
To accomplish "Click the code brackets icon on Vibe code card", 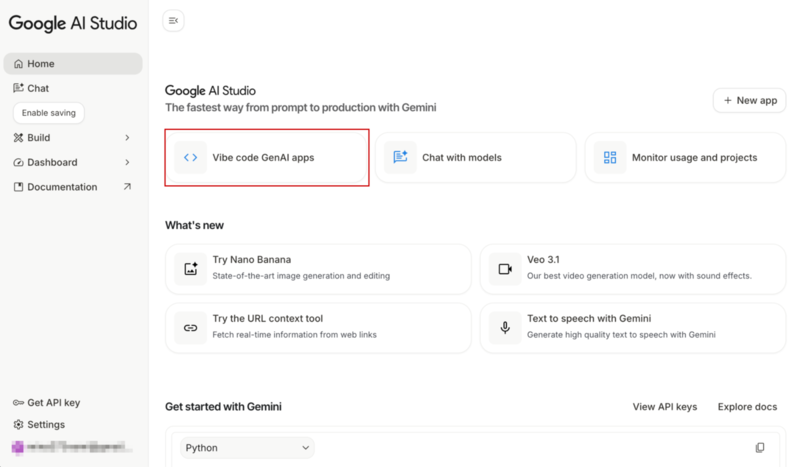I will point(190,158).
